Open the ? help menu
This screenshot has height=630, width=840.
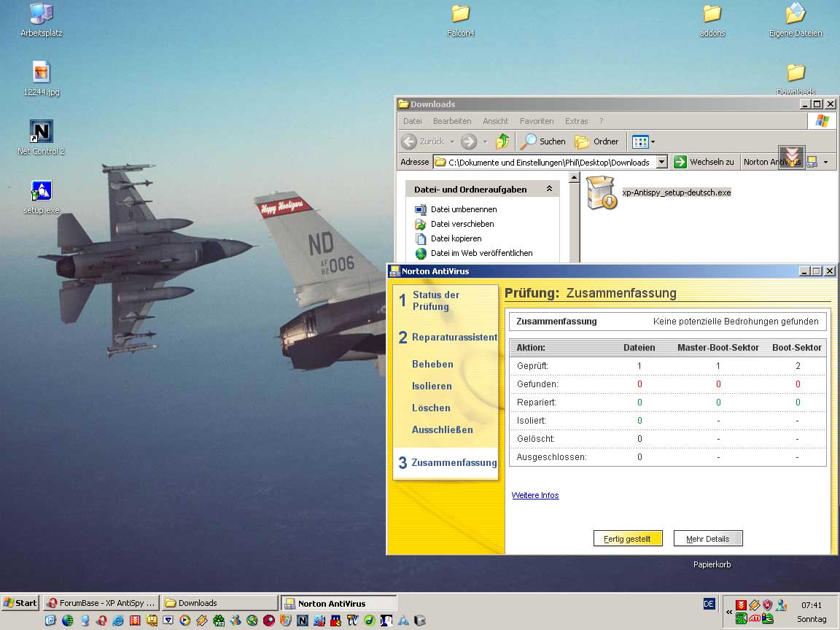pyautogui.click(x=601, y=121)
